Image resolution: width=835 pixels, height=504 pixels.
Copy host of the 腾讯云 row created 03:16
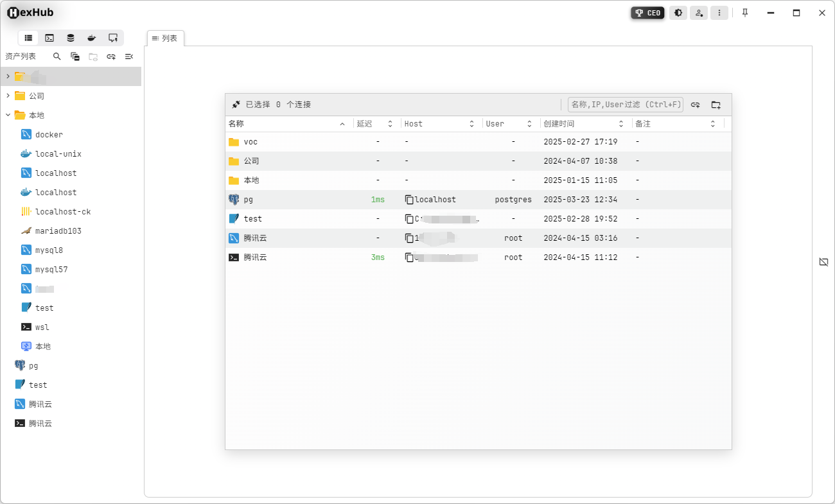click(409, 238)
